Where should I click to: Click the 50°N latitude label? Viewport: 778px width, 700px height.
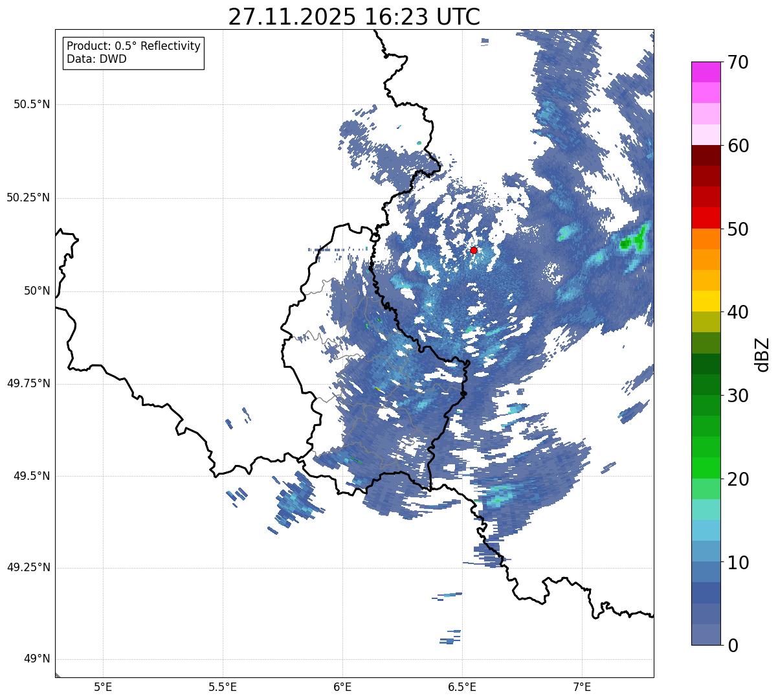[x=37, y=291]
